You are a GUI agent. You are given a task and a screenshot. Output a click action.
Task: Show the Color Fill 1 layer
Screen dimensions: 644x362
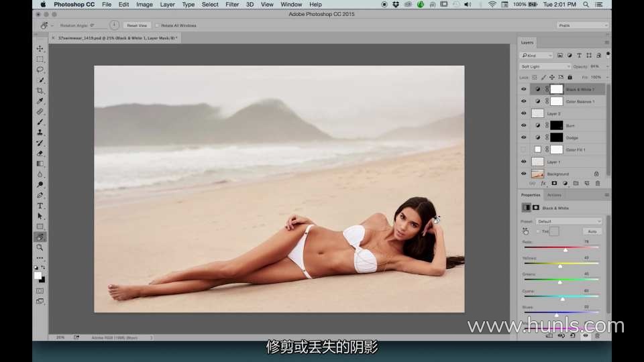coord(524,149)
